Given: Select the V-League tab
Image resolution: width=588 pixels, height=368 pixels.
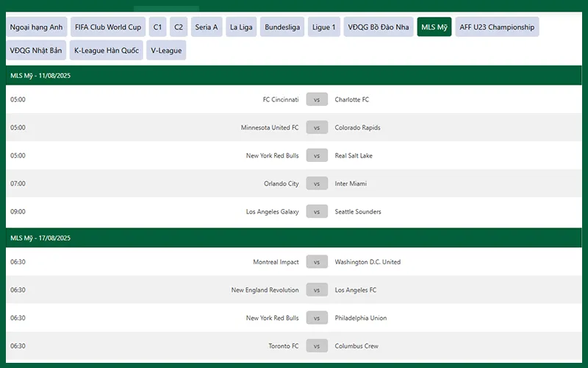Looking at the screenshot, I should [166, 50].
